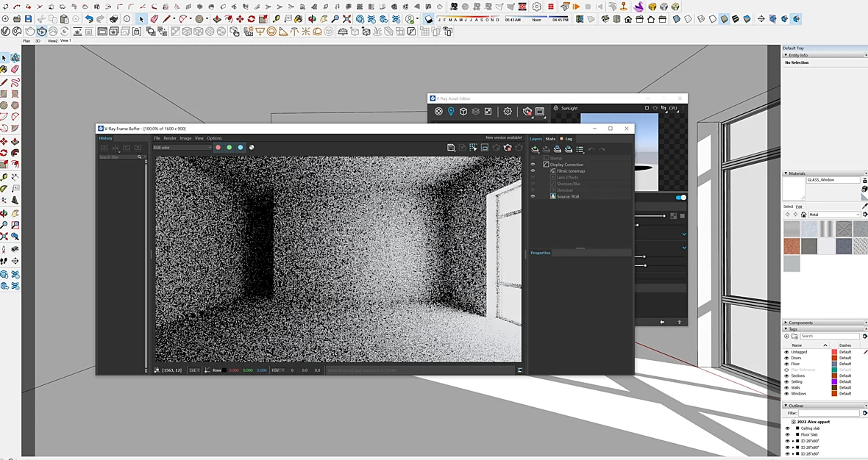
Task: Open Lights category in V-Ray Asset Editor
Action: 451,111
